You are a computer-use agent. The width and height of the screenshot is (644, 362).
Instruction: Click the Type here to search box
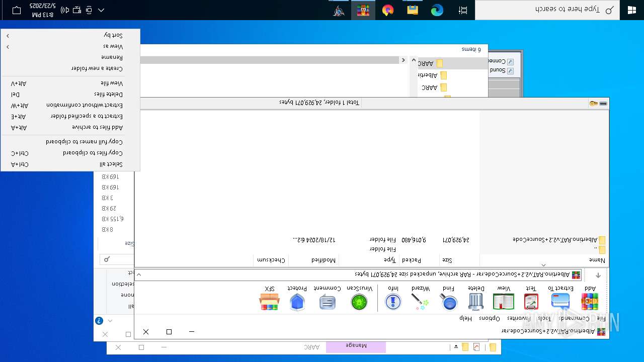pyautogui.click(x=547, y=10)
